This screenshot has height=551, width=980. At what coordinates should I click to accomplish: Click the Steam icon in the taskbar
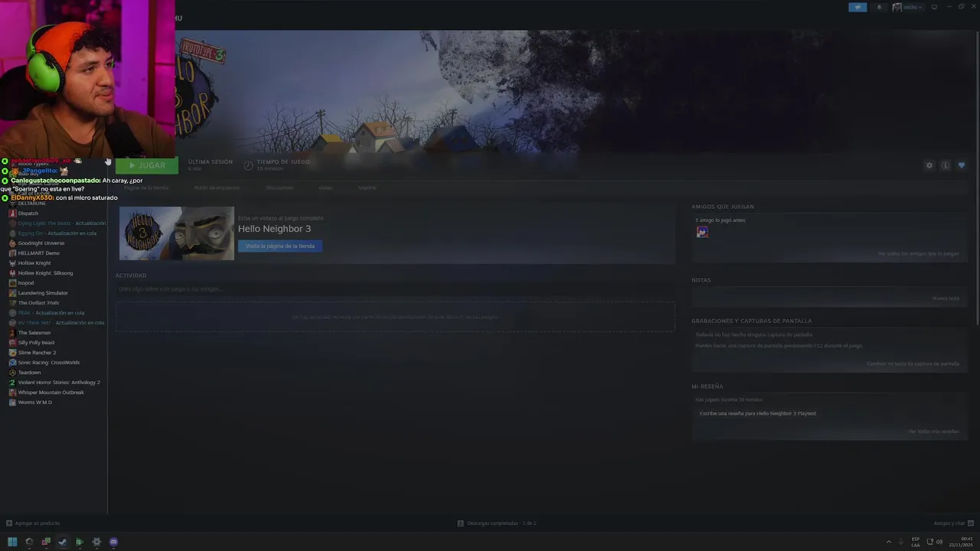(63, 542)
